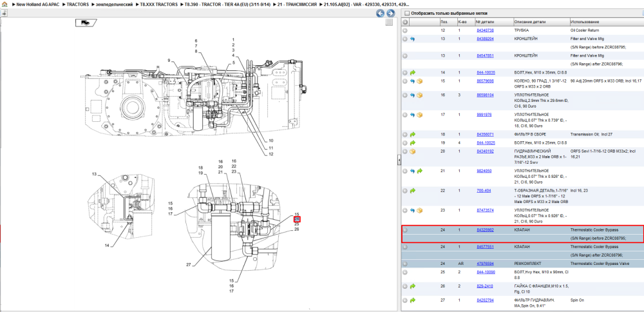Screen dimensions: 644x312
Task: Go to the previous diagram with back arrow
Action: click(381, 14)
